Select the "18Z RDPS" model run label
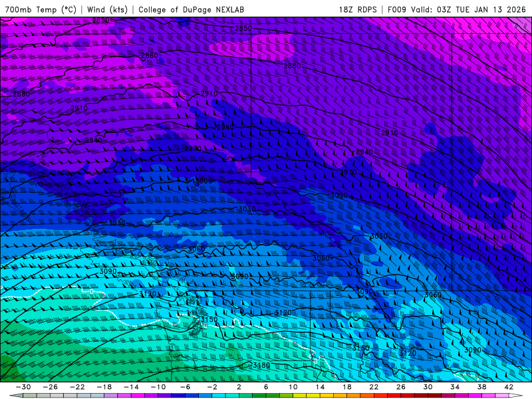532x399 pixels. tap(358, 9)
